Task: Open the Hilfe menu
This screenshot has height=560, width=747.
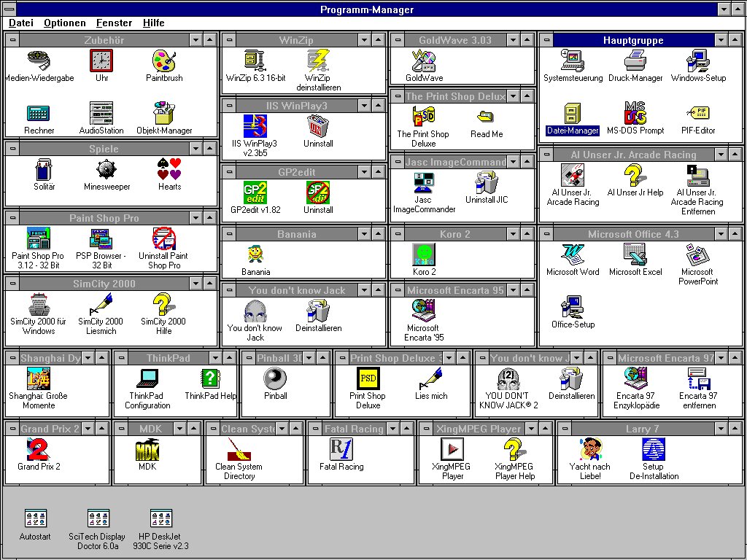Action: tap(153, 23)
